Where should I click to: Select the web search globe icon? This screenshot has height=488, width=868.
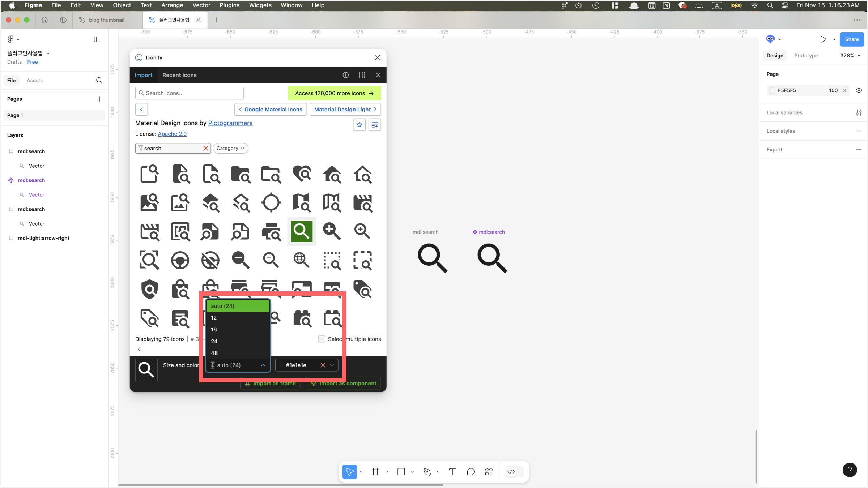(301, 260)
